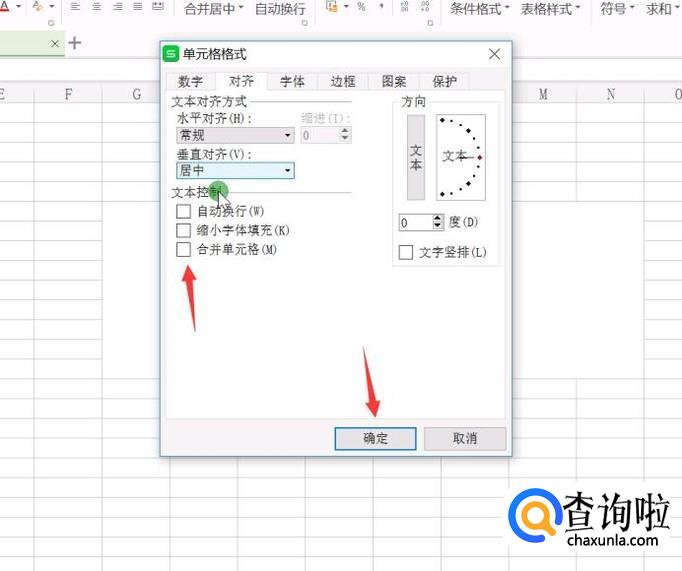Image resolution: width=682 pixels, height=571 pixels.
Task: Click the 取消 button
Action: (x=465, y=438)
